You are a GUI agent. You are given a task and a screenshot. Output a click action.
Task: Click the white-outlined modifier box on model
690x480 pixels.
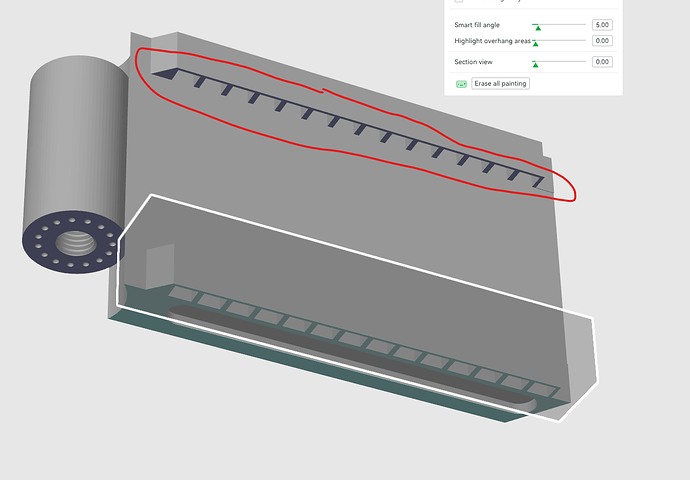[x=356, y=308]
